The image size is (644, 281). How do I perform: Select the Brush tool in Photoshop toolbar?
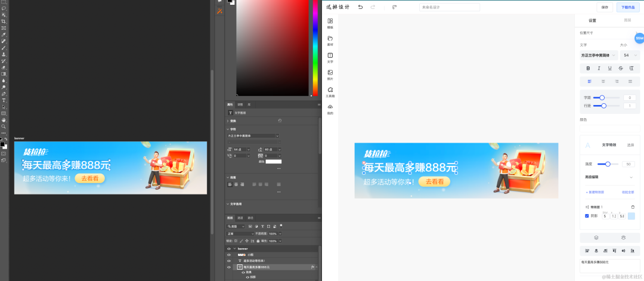pyautogui.click(x=4, y=48)
